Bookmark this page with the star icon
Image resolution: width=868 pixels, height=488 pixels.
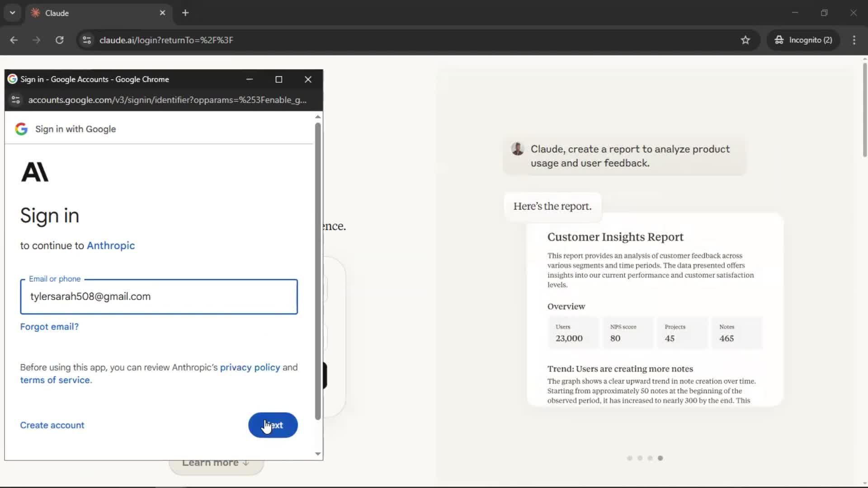(745, 40)
